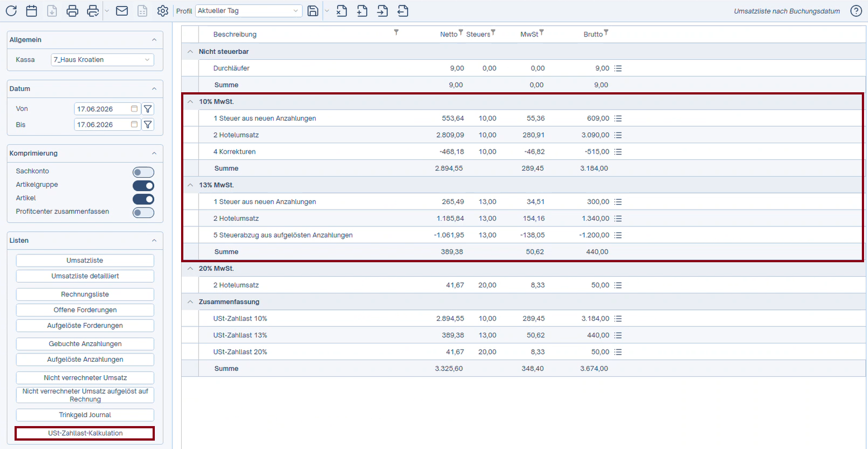Open the Kassa dropdown 7_Haus Kroatien
The width and height of the screenshot is (868, 449).
(102, 60)
